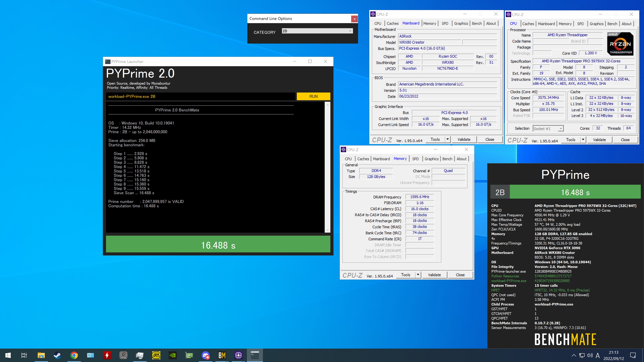Click the BENCHMATE logo in result panel
This screenshot has width=644, height=362.
pyautogui.click(x=565, y=339)
